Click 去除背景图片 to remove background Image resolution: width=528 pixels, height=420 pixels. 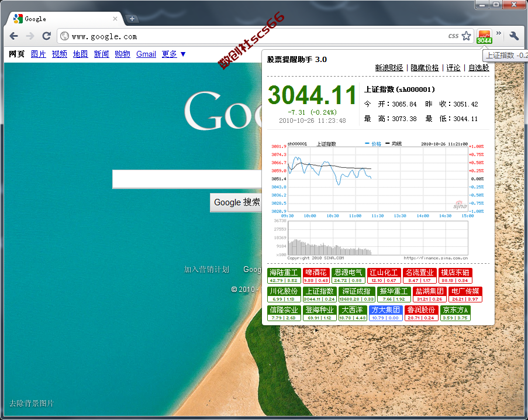[32, 403]
